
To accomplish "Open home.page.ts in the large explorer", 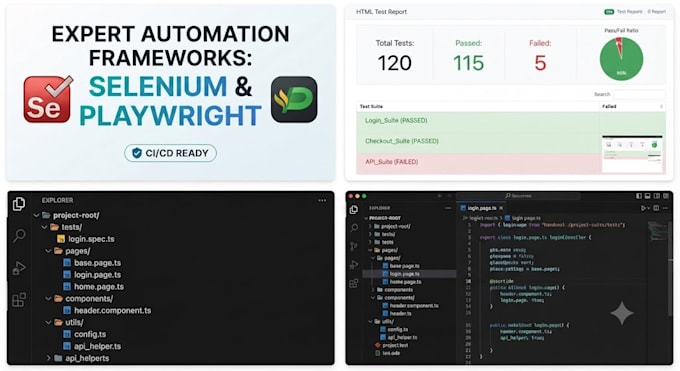I will 93,287.
